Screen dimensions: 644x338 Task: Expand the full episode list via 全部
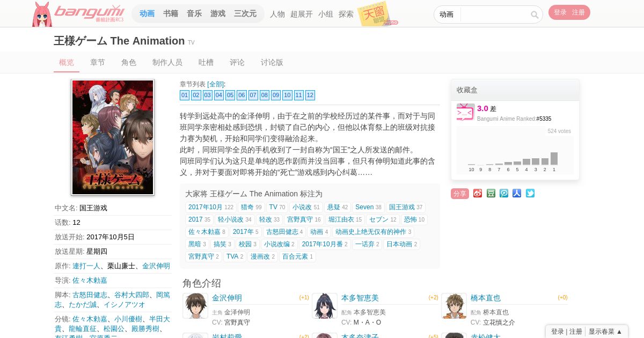[216, 84]
